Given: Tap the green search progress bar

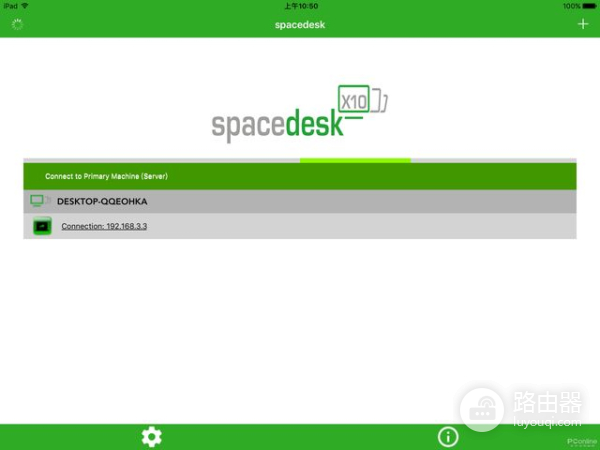Looking at the screenshot, I should [355, 160].
